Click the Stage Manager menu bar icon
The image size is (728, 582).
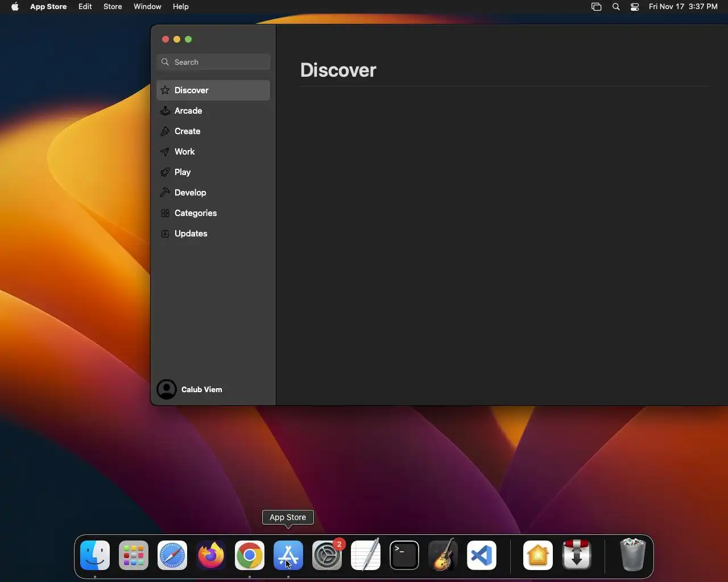coord(596,7)
